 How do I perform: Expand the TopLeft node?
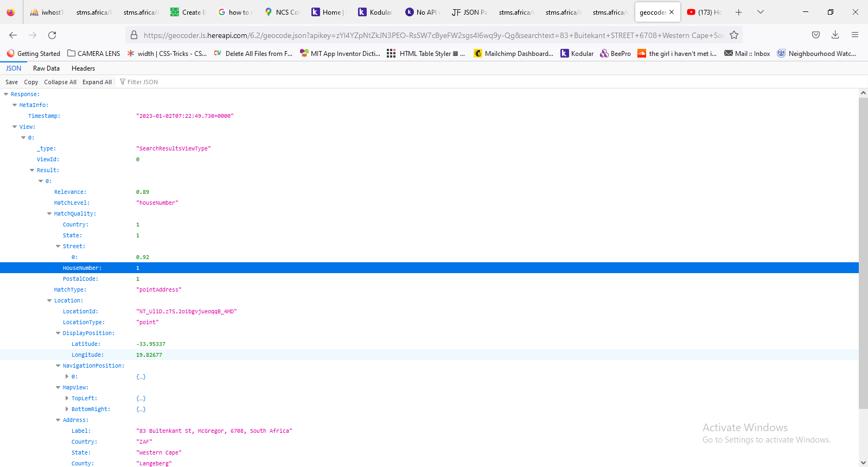(67, 399)
